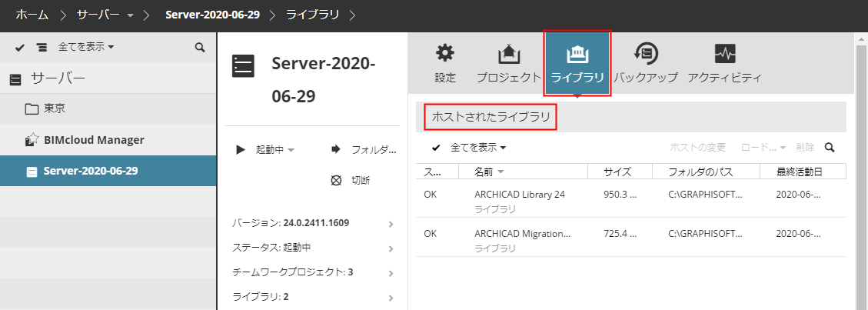Click OK status of ARCHICAD Migration
The width and height of the screenshot is (868, 310).
[430, 234]
